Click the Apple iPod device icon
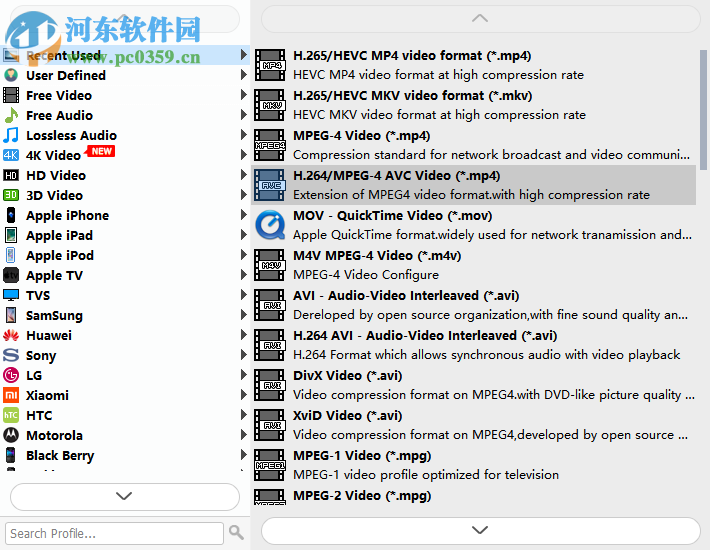The height and width of the screenshot is (550, 710). click(x=11, y=255)
